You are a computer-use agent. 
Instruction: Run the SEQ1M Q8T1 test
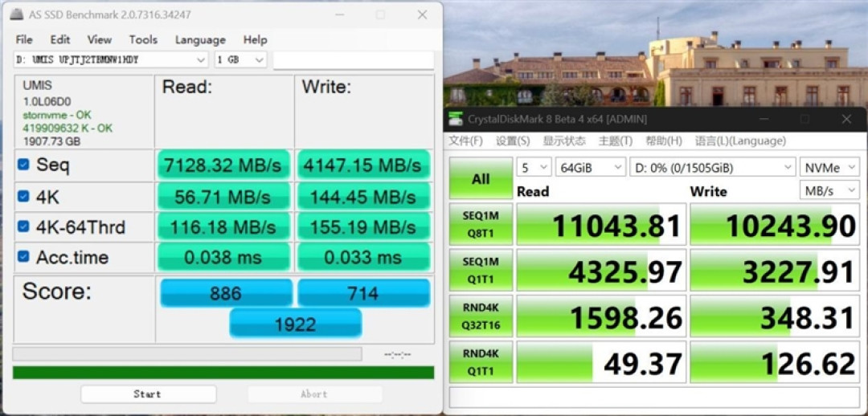(x=481, y=225)
